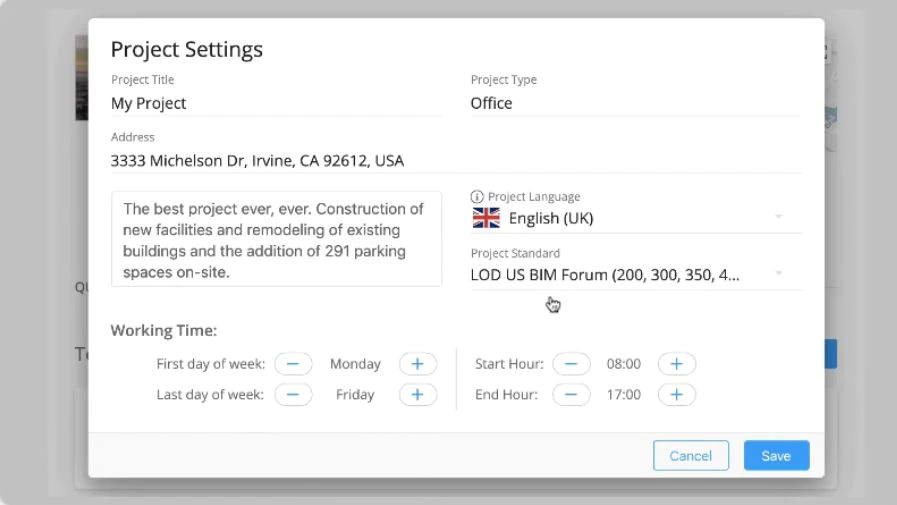This screenshot has width=897, height=505.
Task: Increase the Start Hour from 08:00
Action: click(677, 364)
